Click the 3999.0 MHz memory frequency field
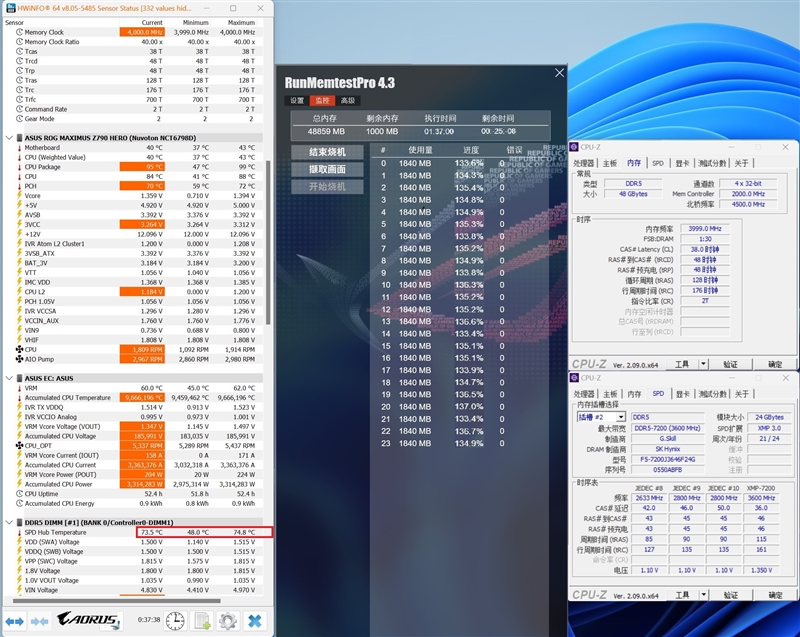This screenshot has height=637, width=800. pyautogui.click(x=705, y=229)
